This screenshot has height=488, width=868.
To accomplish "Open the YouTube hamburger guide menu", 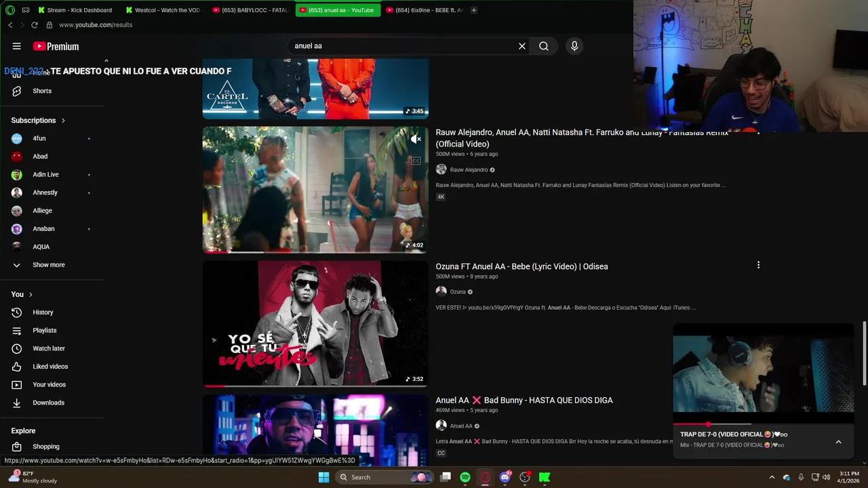I will 16,46.
